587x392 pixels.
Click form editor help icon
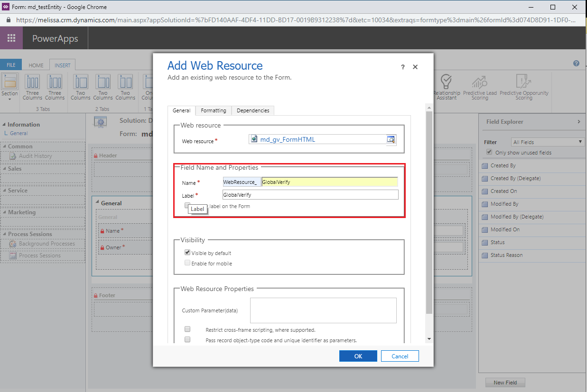click(x=576, y=64)
